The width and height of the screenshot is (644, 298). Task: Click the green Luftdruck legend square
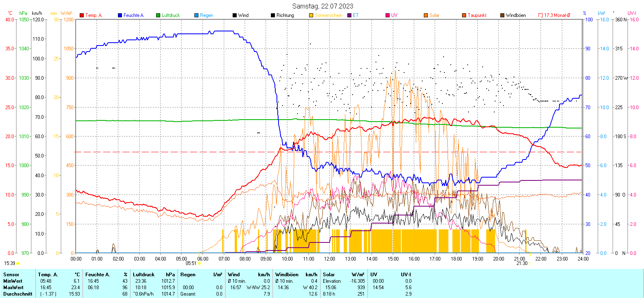click(x=158, y=15)
